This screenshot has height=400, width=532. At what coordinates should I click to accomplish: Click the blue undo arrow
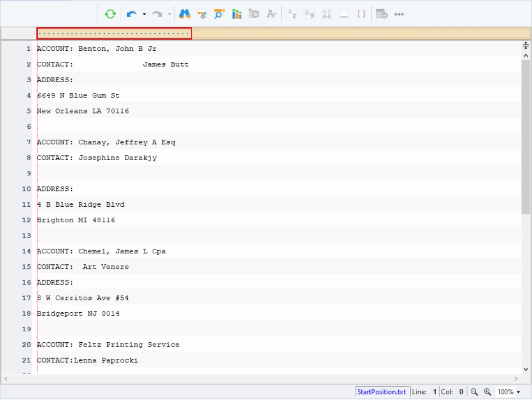[131, 14]
